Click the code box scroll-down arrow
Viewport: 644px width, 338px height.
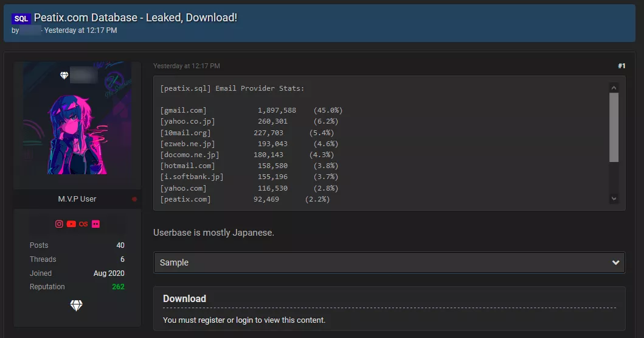(x=614, y=199)
